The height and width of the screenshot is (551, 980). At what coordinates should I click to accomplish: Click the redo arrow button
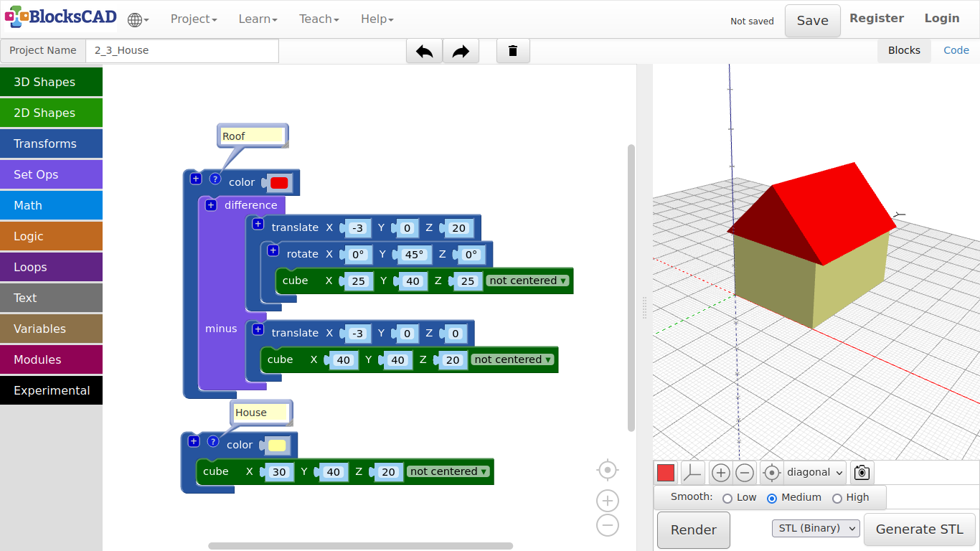tap(461, 51)
